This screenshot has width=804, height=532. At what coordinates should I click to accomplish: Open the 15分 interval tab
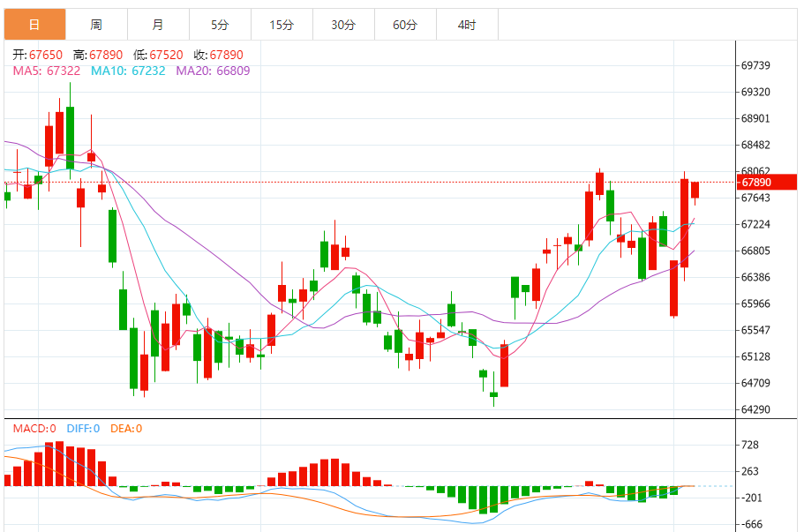[x=282, y=24]
